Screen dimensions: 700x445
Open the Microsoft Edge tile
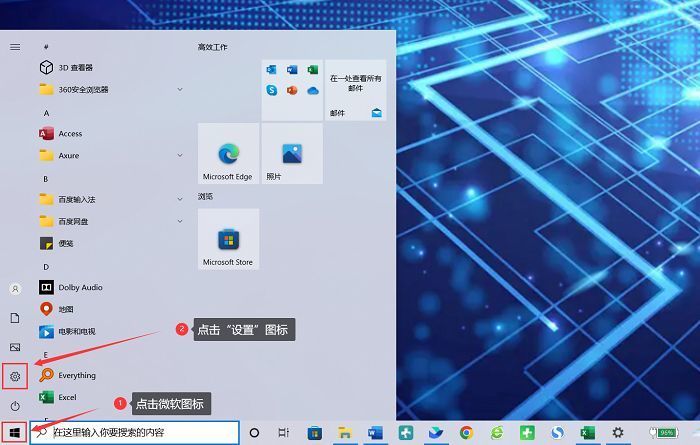(x=228, y=154)
